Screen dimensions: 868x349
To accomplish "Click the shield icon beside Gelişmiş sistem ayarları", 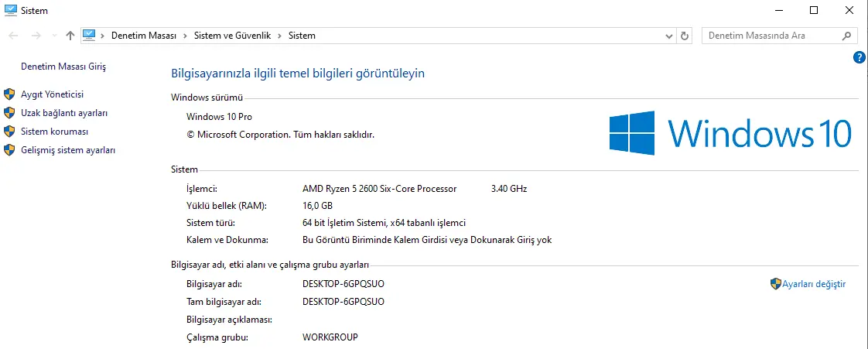I will [x=9, y=149].
